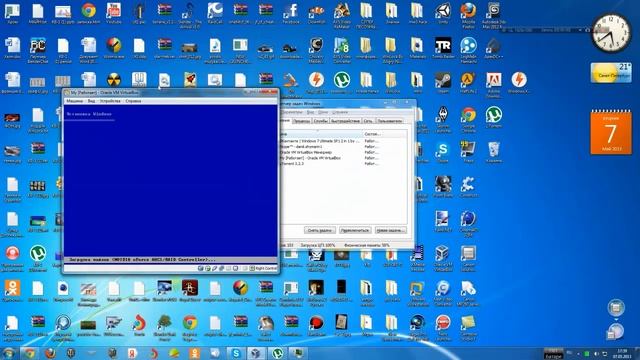Open the Окна menu in Task Manager
The image size is (640, 360).
click(x=323, y=112)
